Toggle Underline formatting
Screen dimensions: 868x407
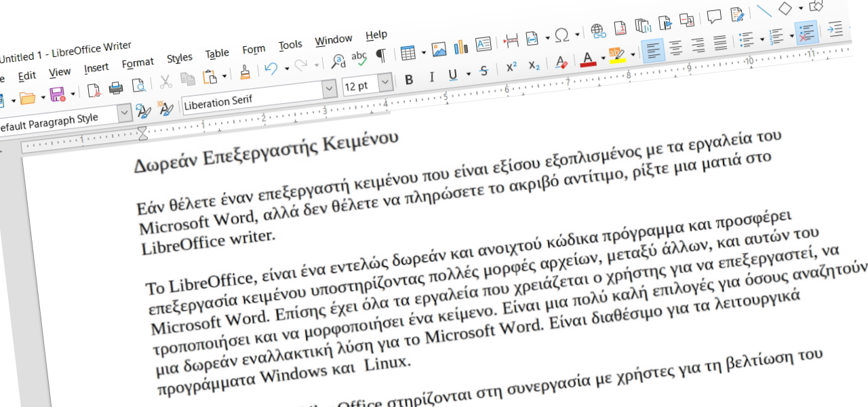coord(452,75)
